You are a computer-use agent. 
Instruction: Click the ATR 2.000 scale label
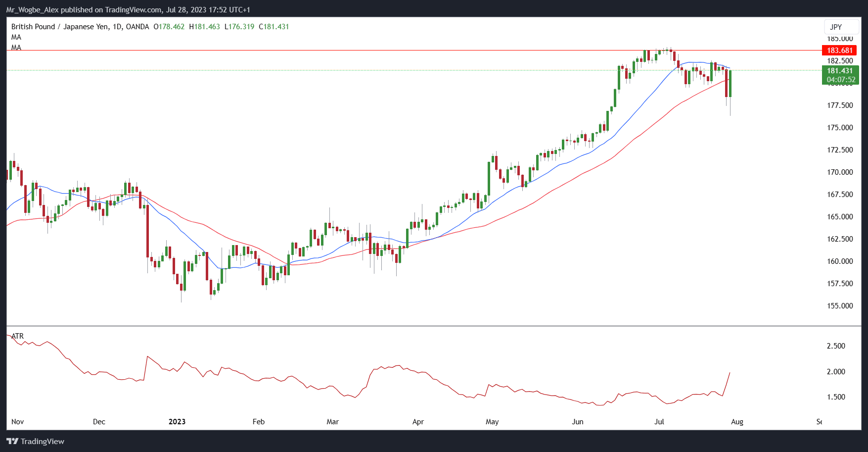(x=836, y=371)
